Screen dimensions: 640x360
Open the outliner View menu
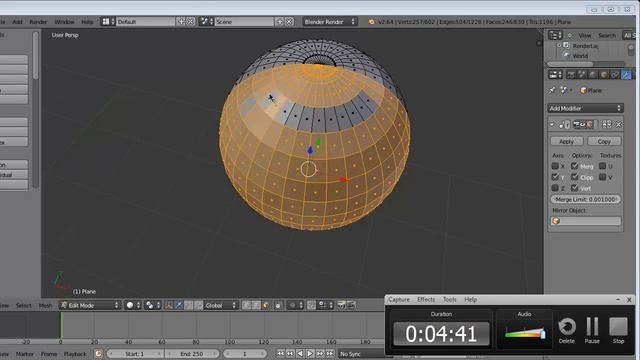(x=584, y=36)
